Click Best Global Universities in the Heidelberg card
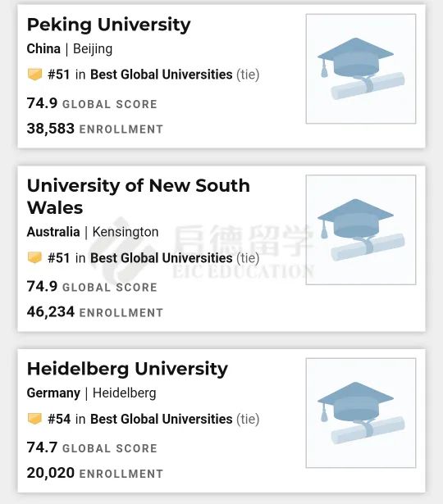The width and height of the screenshot is (443, 504). pos(161,419)
